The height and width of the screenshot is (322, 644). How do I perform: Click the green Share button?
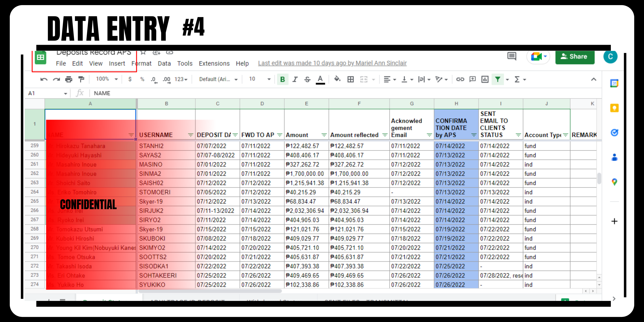(575, 57)
